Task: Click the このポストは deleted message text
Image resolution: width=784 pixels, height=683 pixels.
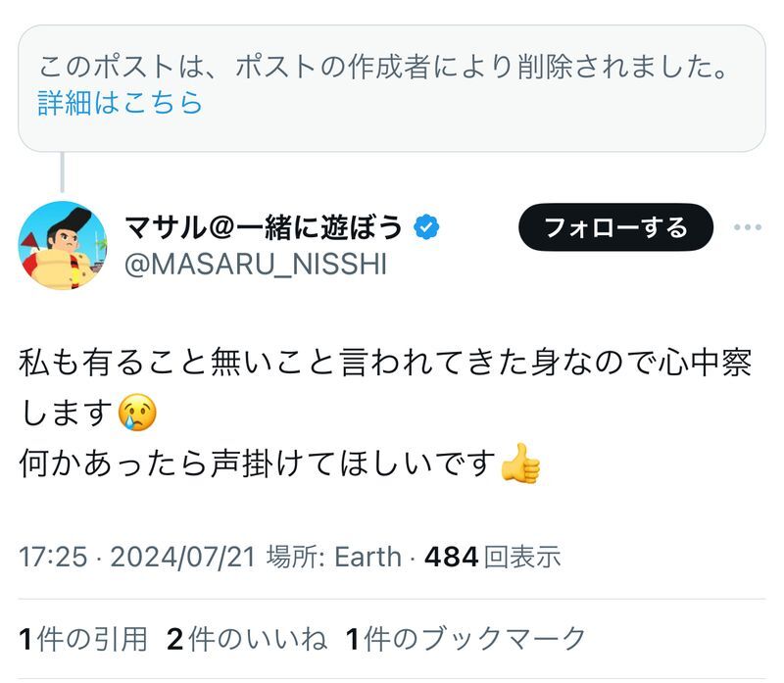Action: click(x=382, y=67)
